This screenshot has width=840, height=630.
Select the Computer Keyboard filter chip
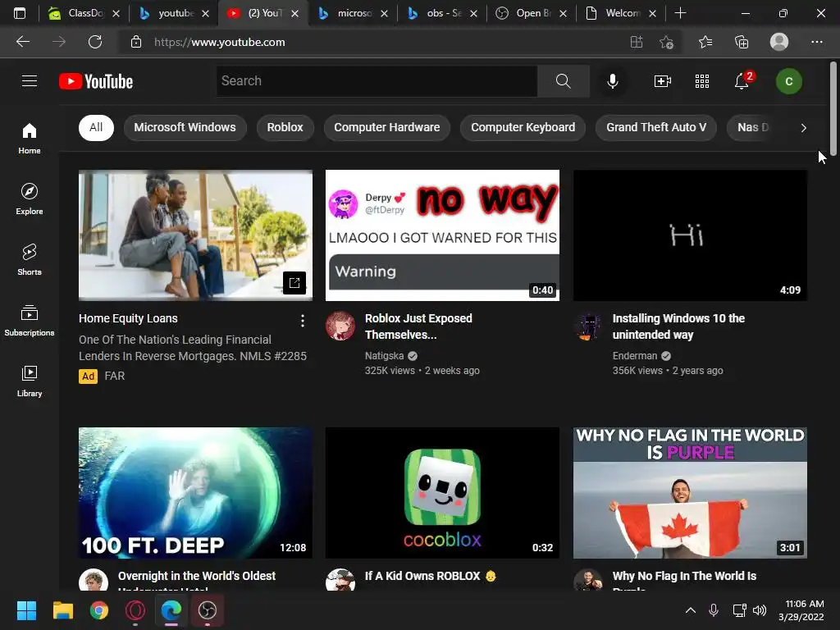[x=523, y=127]
